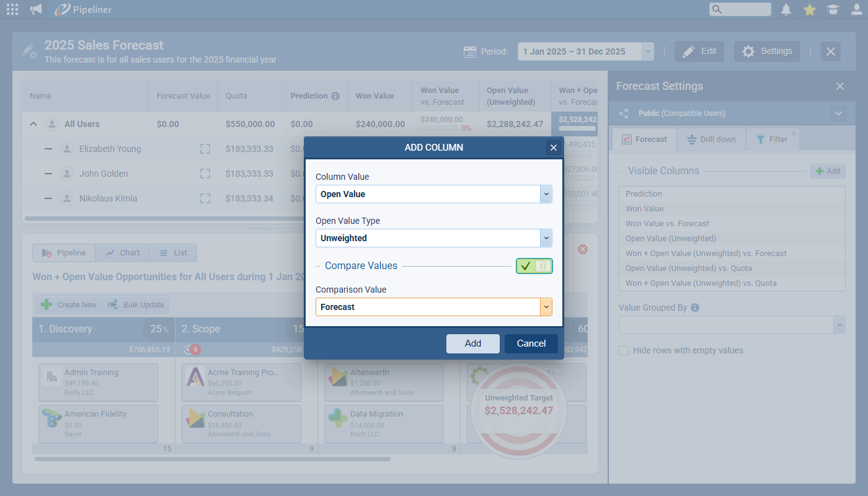This screenshot has width=868, height=496.
Task: Toggle the Compare Values switch off
Action: click(534, 266)
